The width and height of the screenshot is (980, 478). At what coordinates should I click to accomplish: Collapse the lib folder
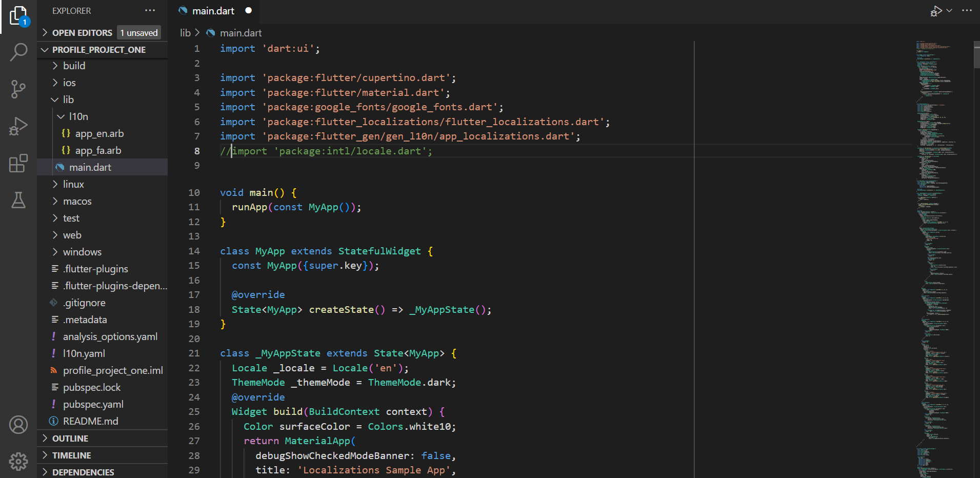coord(102,99)
